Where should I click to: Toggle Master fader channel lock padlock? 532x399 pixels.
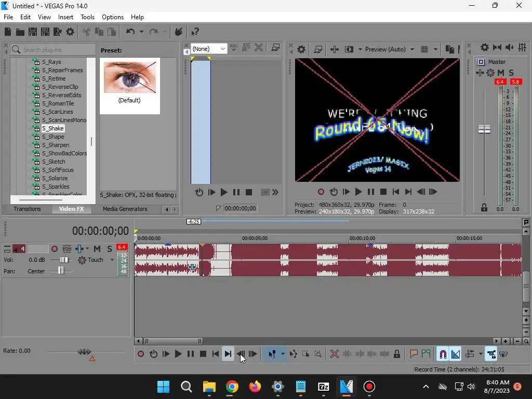484,207
